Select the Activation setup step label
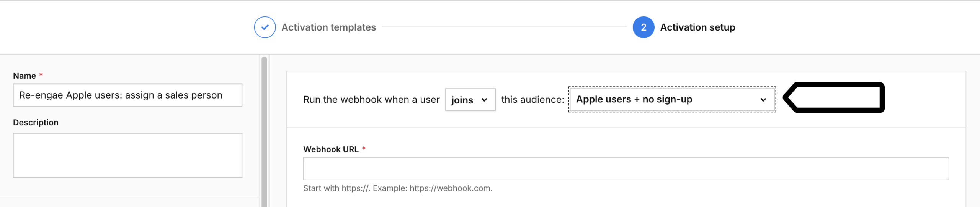 697,27
